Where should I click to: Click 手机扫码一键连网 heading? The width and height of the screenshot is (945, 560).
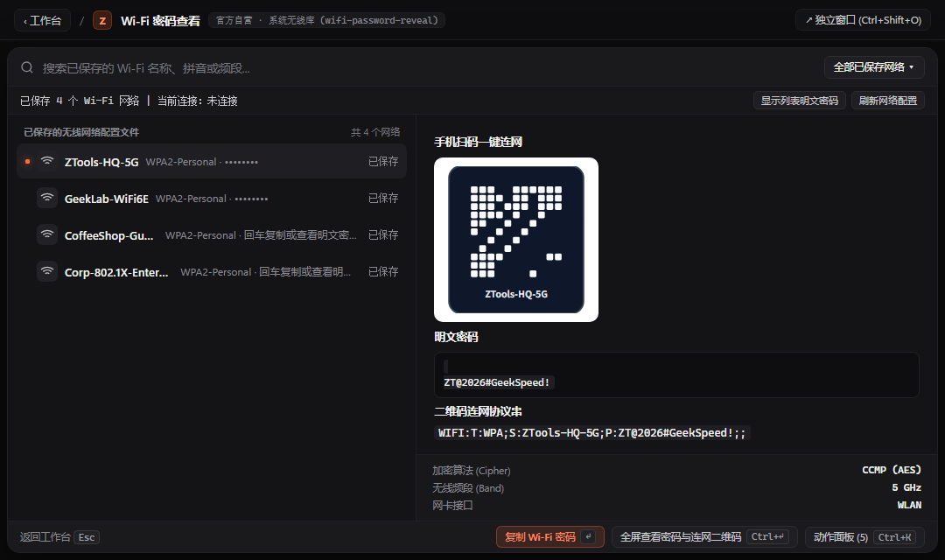(478, 142)
